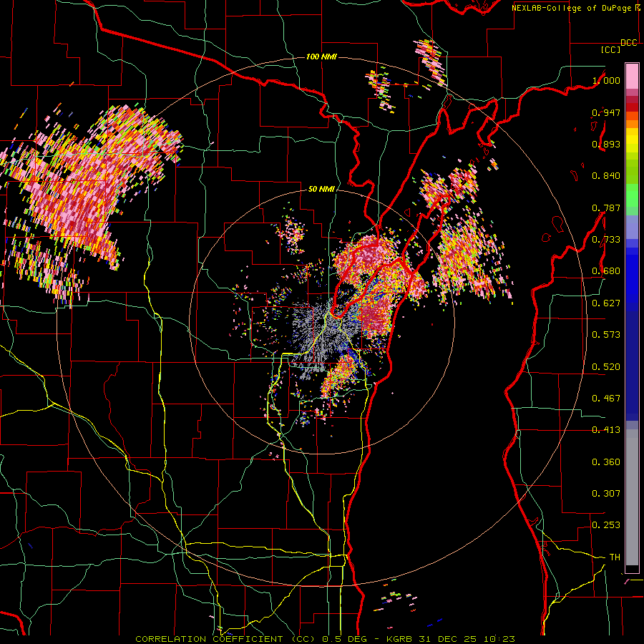Select the 0.893 legend value
Viewport: 644px width, 644px height.
coord(606,144)
